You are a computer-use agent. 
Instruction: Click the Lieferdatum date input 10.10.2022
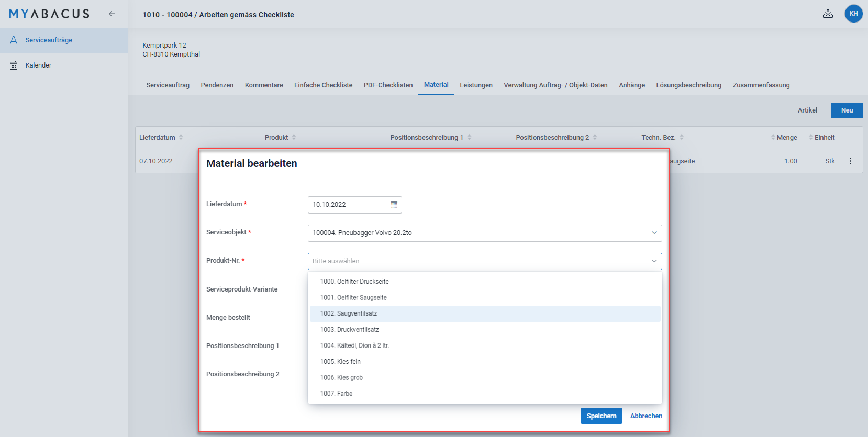coord(355,205)
